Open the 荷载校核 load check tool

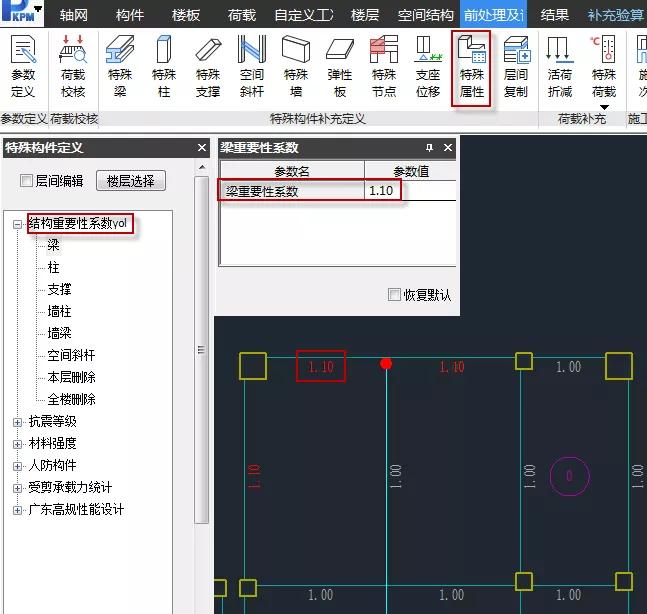(x=73, y=66)
